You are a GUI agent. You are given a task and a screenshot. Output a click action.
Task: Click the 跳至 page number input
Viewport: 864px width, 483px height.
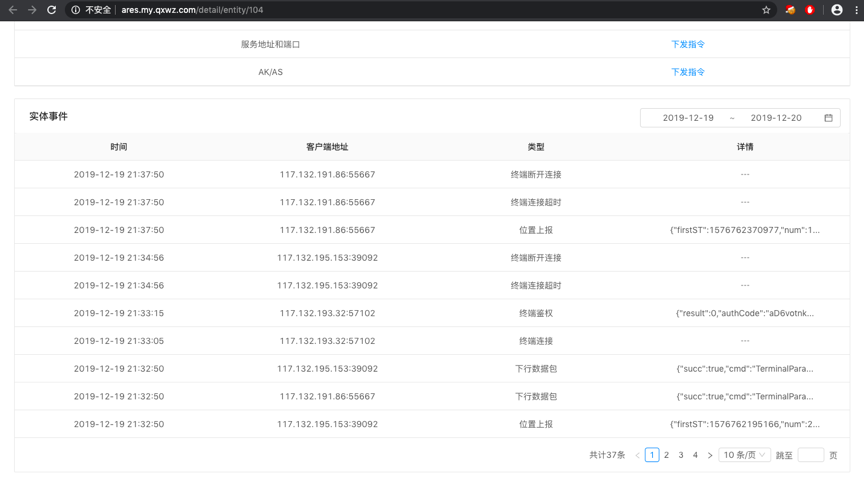tap(810, 455)
